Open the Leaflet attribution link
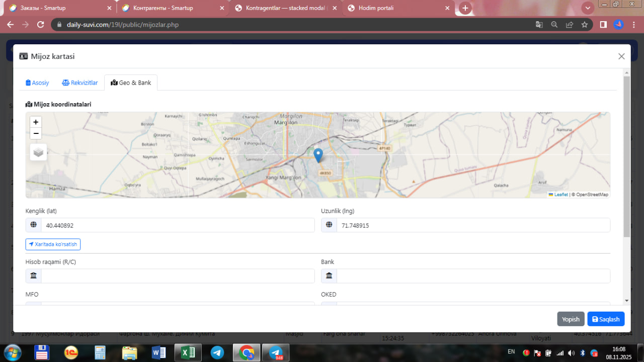This screenshot has width=644, height=362. tap(561, 194)
